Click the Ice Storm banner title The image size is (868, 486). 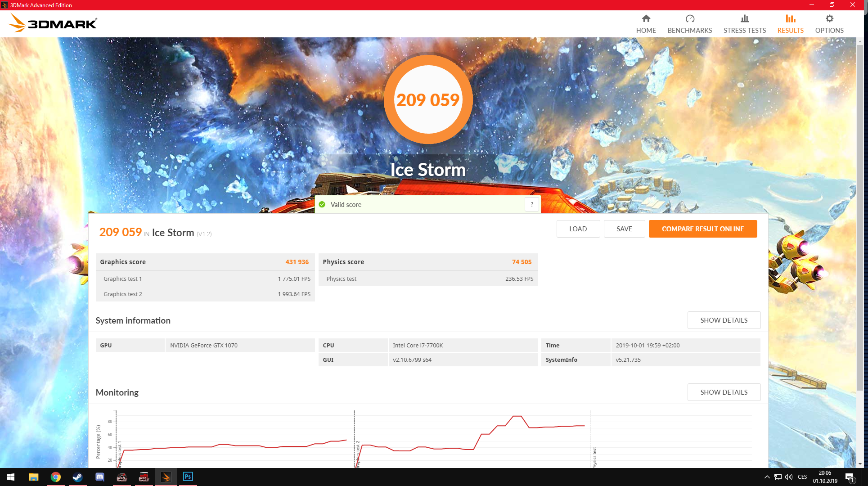428,170
